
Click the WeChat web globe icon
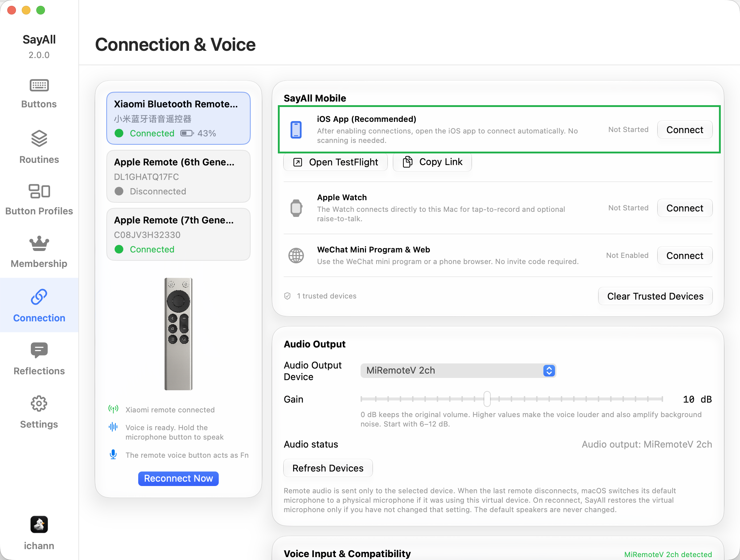pyautogui.click(x=296, y=255)
